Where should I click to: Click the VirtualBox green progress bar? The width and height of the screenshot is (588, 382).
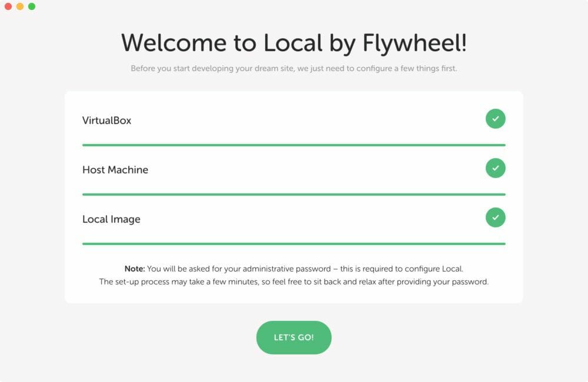click(294, 145)
